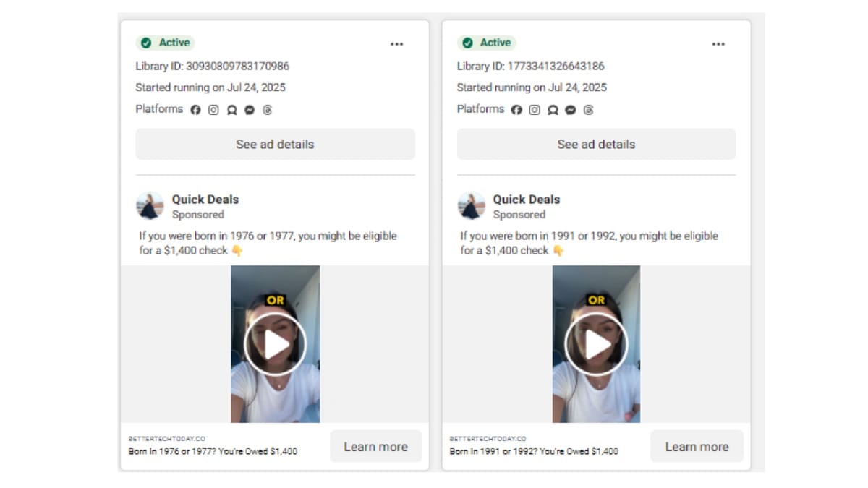Image resolution: width=868 pixels, height=488 pixels.
Task: Click See ad details for the 1991 ad
Action: [596, 144]
